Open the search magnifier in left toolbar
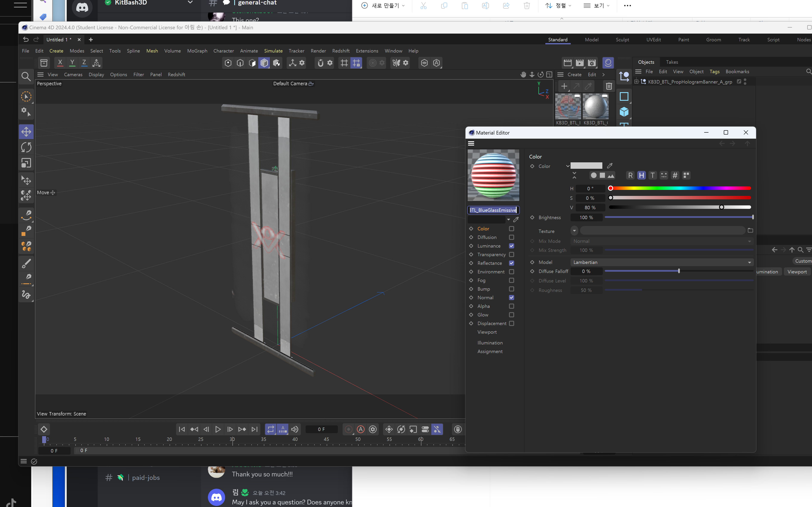 click(x=26, y=76)
